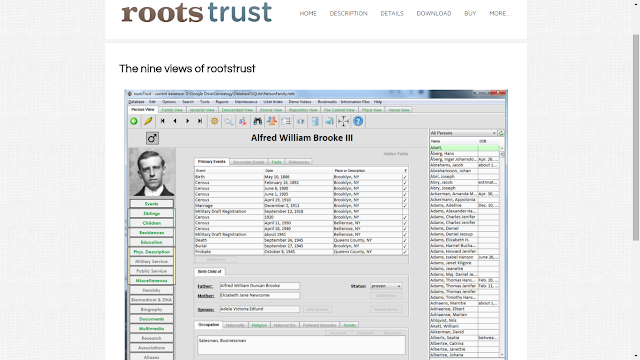Click the Add Event button
The width and height of the screenshot is (640, 360).
(216, 260)
